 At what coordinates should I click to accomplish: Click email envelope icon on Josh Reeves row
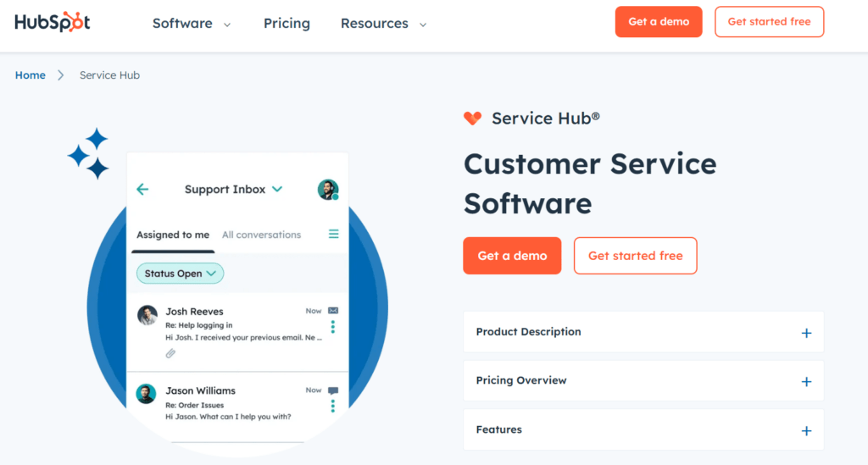[x=333, y=311]
